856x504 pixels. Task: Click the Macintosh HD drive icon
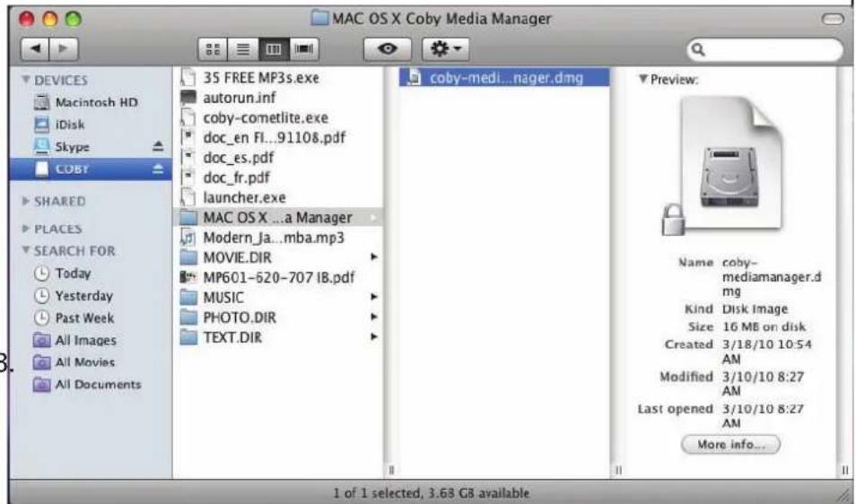point(41,102)
